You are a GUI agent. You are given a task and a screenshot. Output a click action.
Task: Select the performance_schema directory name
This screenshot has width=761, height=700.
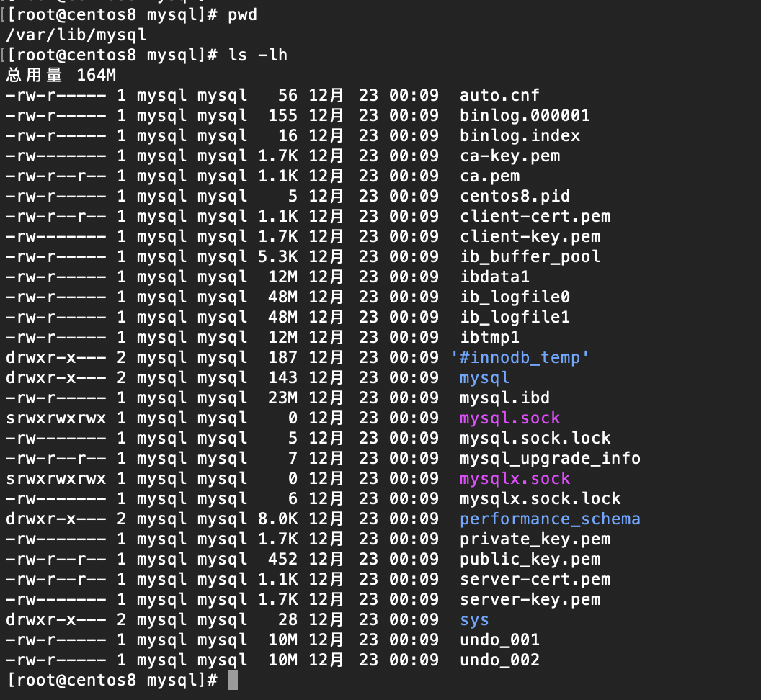(x=550, y=519)
